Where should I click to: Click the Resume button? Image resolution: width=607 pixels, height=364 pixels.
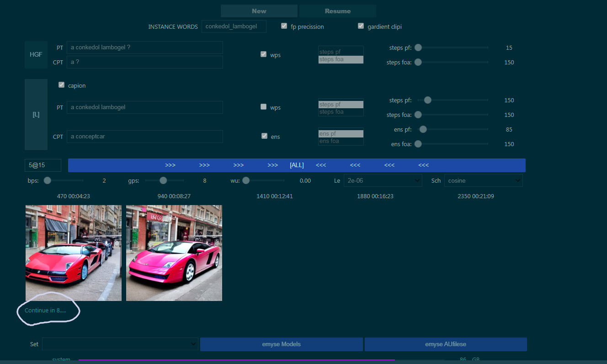338,11
